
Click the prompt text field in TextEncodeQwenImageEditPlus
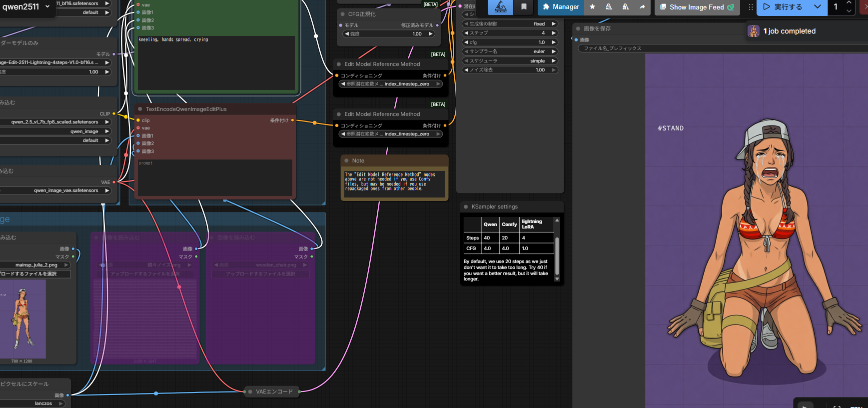215,177
